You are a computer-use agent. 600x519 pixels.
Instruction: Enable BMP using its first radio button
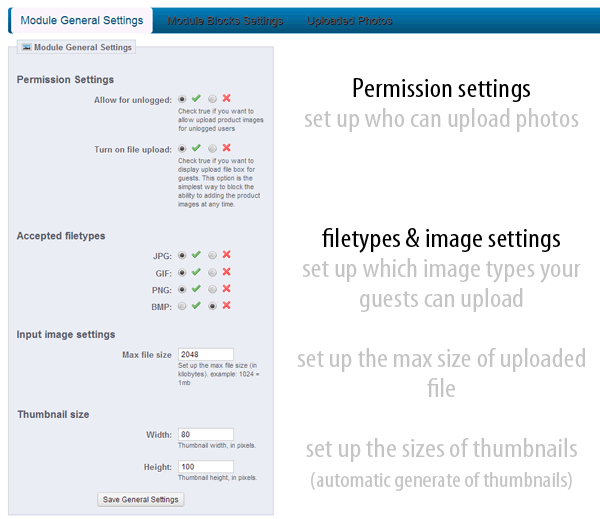point(182,305)
